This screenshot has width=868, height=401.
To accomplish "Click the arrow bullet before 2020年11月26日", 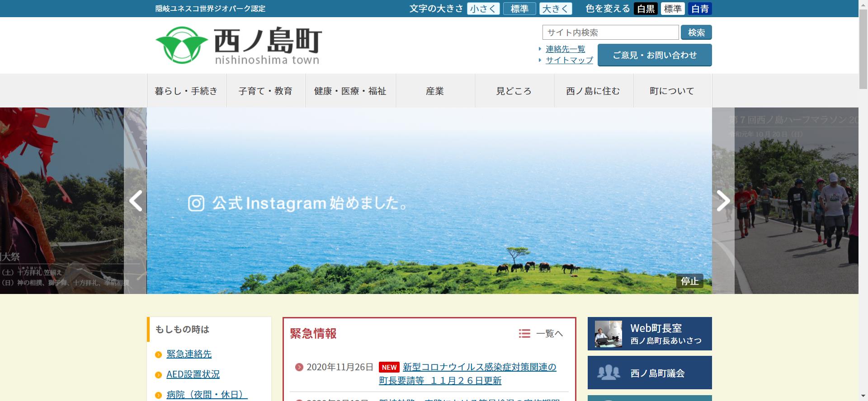I will [299, 367].
